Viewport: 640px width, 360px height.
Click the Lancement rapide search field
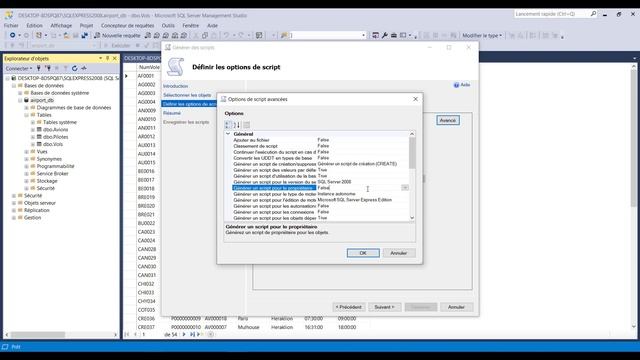[551, 14]
